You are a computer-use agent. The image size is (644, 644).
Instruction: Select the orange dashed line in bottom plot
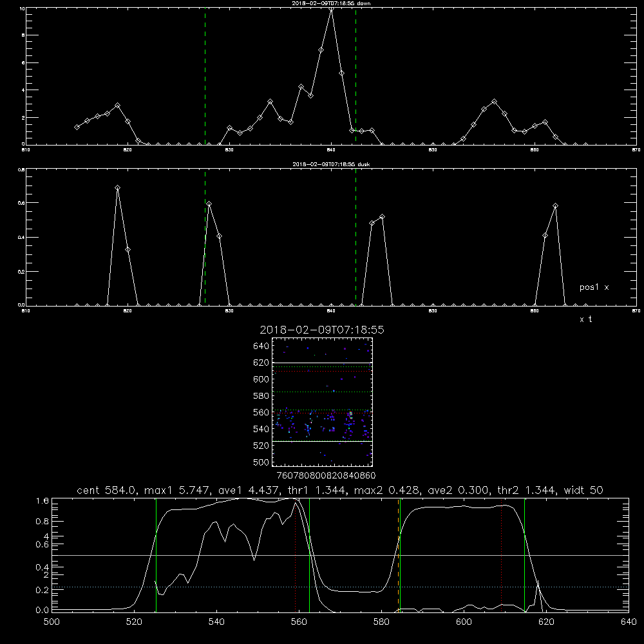[399, 555]
